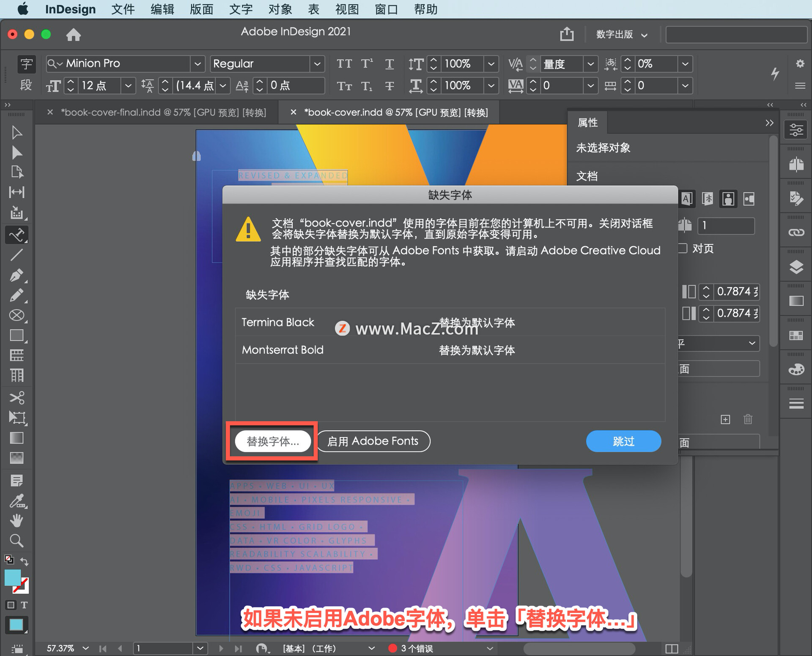Click the 跳过 button
The height and width of the screenshot is (656, 812).
pos(623,441)
